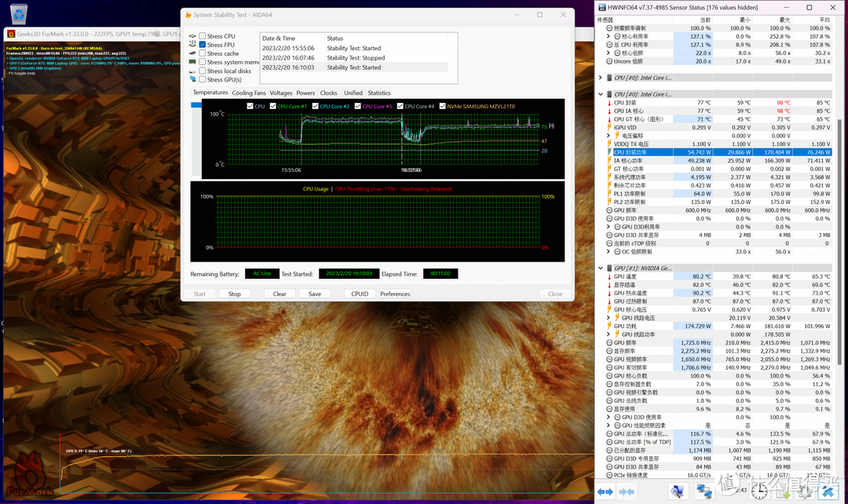Click the collapse-inward arrows icon in HWiNFO

[627, 491]
